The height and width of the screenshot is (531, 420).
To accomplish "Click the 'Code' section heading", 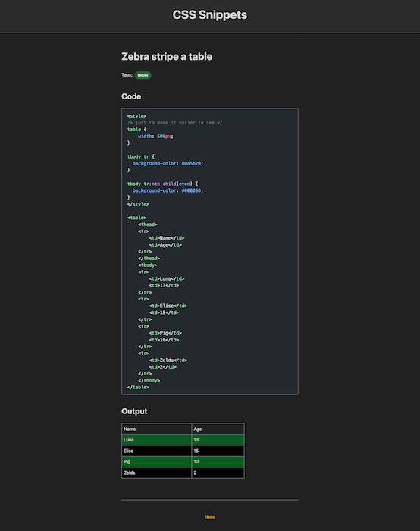I will click(x=131, y=96).
